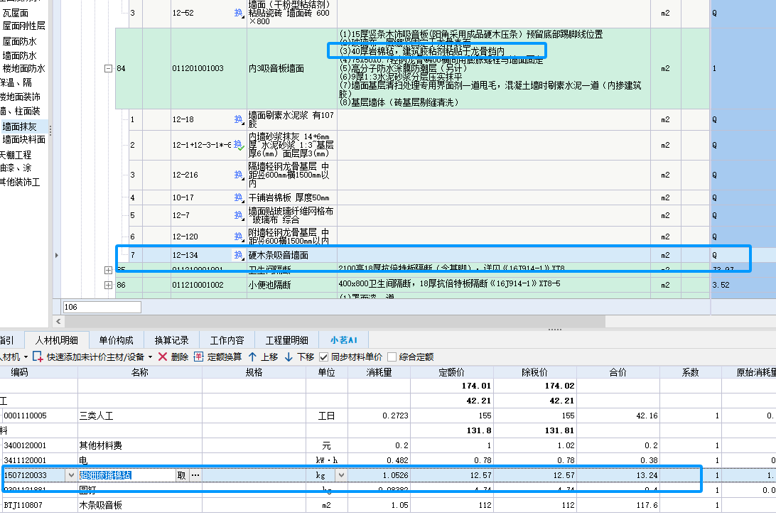Select 楼地面装饰 in the left tree
The width and height of the screenshot is (776, 532).
(20, 97)
